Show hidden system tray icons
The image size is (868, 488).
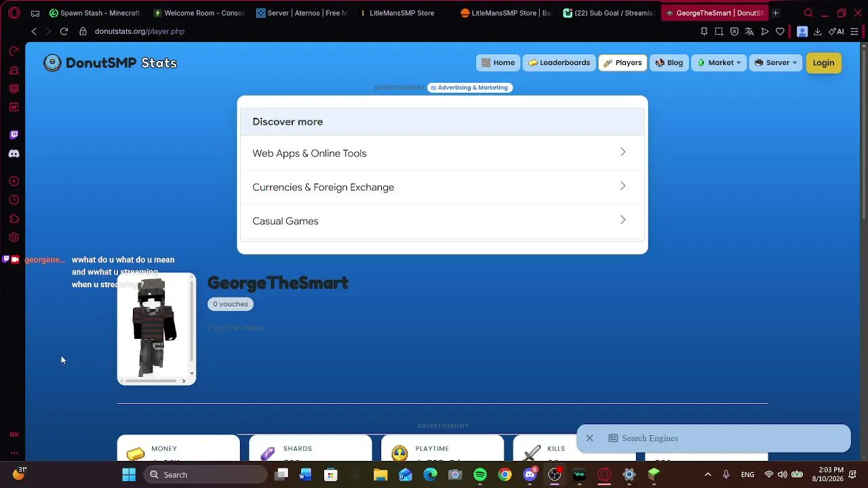[x=708, y=474]
